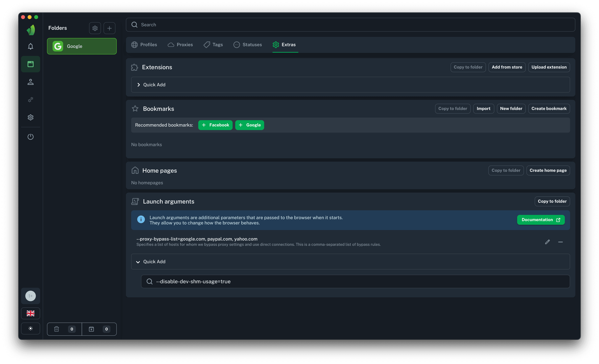Select the Google folder
Viewport: 599px width, 364px height.
pyautogui.click(x=82, y=46)
